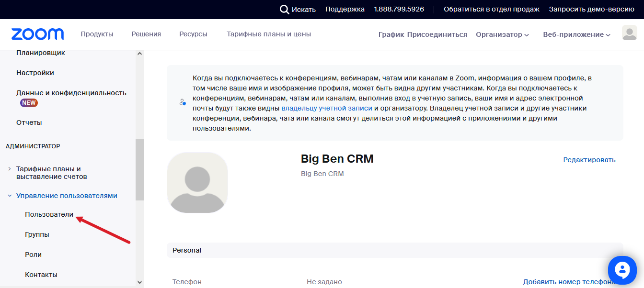This screenshot has width=644, height=288.
Task: Click Запросить демо-версию
Action: (592, 9)
